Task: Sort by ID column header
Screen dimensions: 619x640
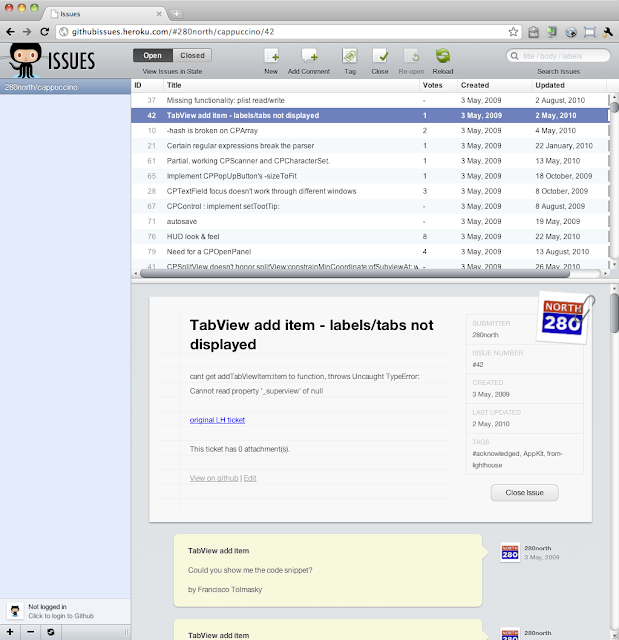Action: pos(147,85)
